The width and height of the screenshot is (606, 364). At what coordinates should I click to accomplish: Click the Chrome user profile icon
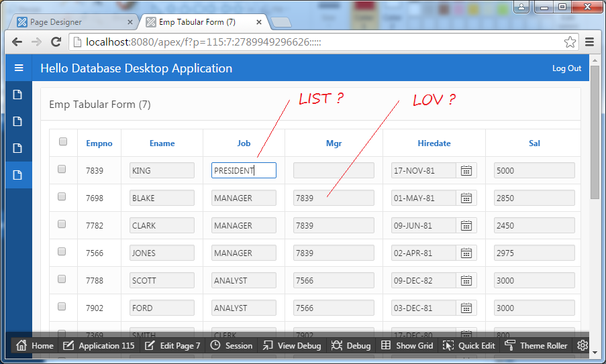pos(521,7)
